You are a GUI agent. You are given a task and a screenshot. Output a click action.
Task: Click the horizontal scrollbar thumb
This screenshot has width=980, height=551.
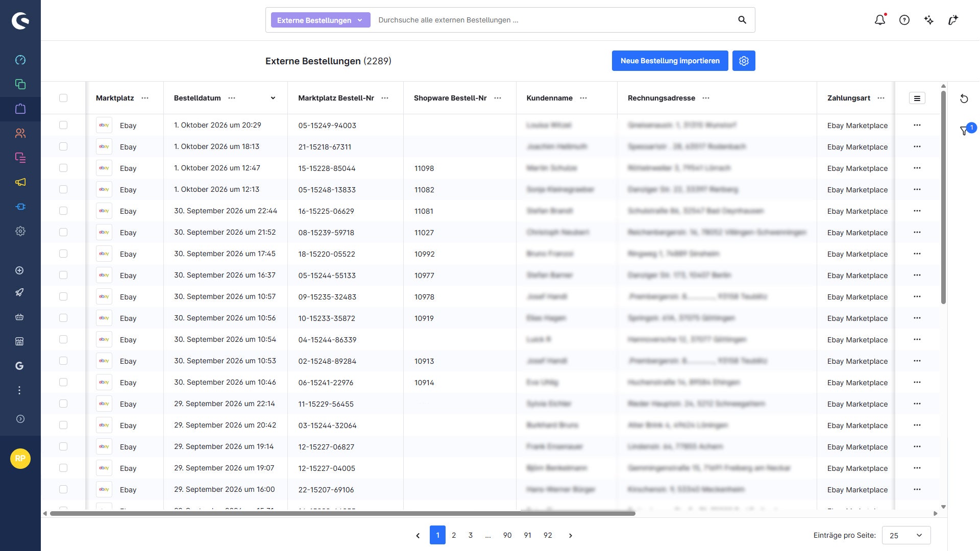342,514
